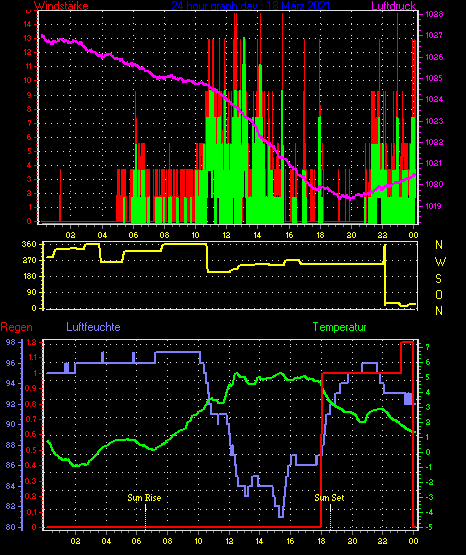Viewport: 466px width, 555px height.
Task: Click the 98 humidity scale value
Action: [x=11, y=342]
